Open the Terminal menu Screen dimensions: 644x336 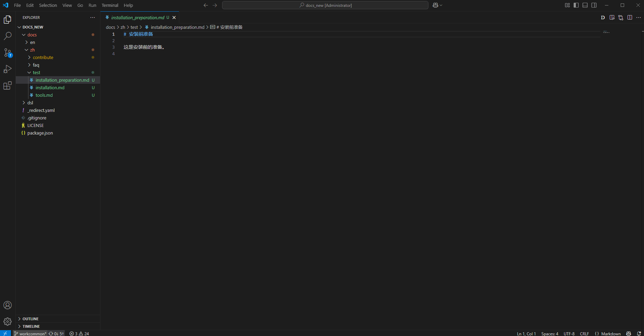tap(110, 5)
